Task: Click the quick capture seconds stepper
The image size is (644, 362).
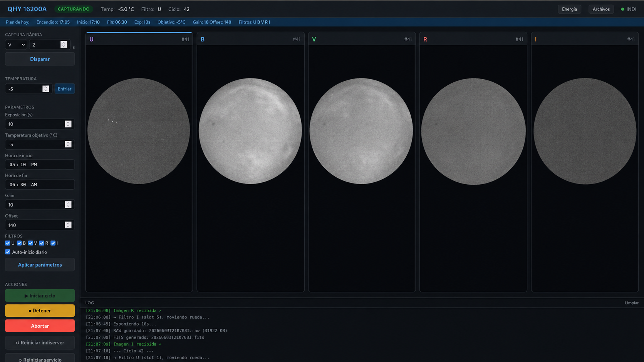Action: (64, 45)
